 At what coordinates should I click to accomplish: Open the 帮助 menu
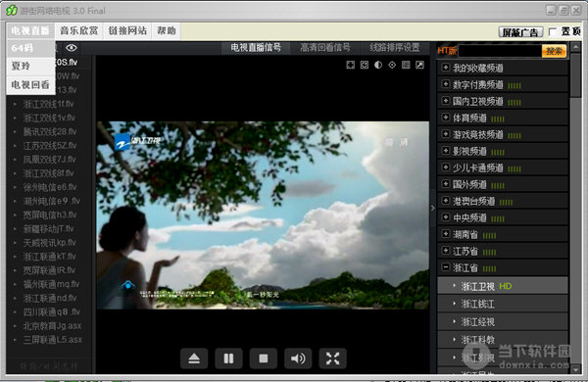tap(167, 30)
